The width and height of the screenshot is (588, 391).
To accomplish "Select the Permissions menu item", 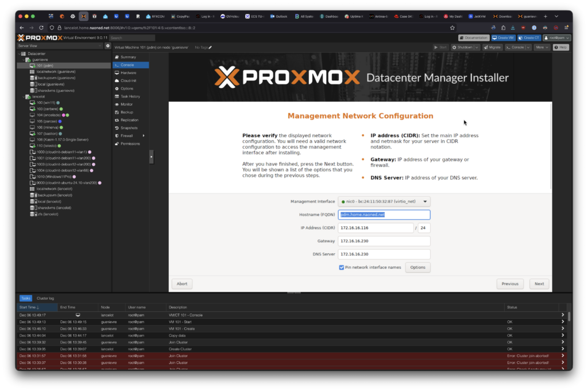I will [x=130, y=144].
